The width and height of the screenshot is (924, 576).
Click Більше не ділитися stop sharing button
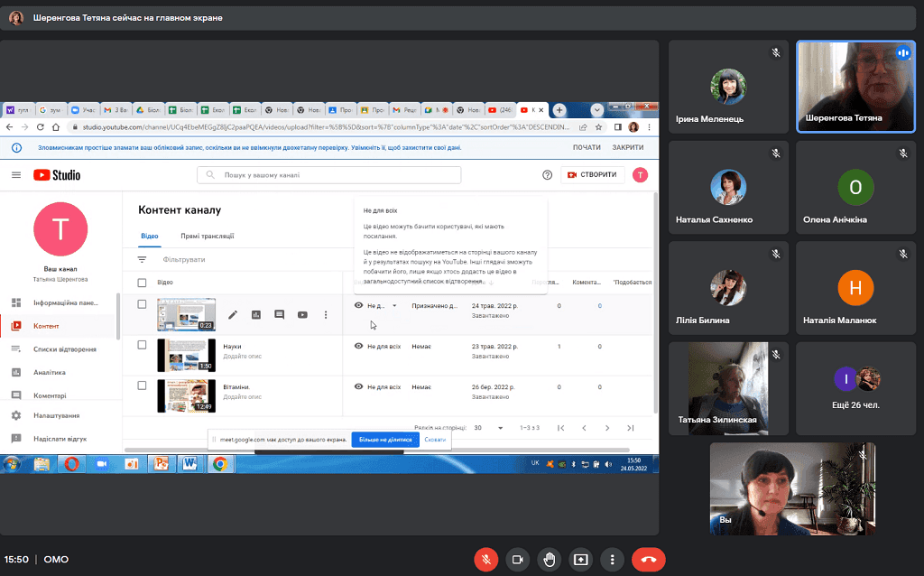pyautogui.click(x=385, y=439)
